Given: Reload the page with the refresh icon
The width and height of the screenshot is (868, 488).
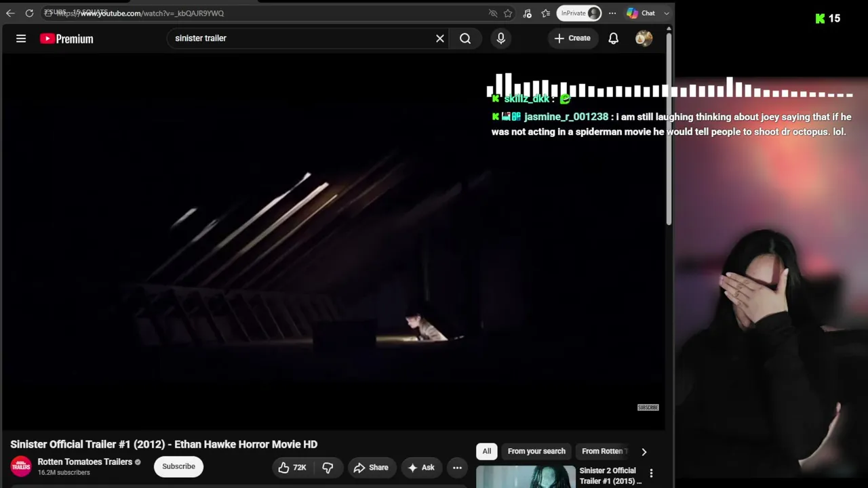Looking at the screenshot, I should 29,14.
